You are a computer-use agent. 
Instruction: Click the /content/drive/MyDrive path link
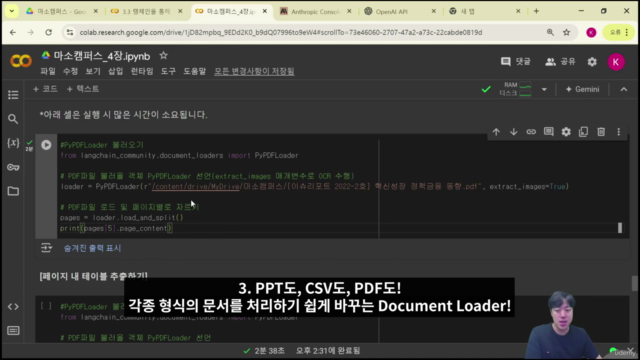pos(196,187)
